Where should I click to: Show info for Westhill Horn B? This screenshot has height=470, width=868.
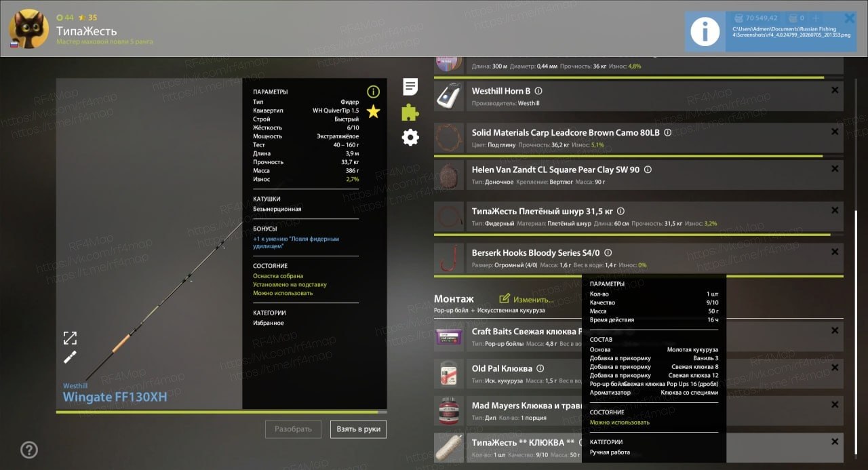(538, 91)
